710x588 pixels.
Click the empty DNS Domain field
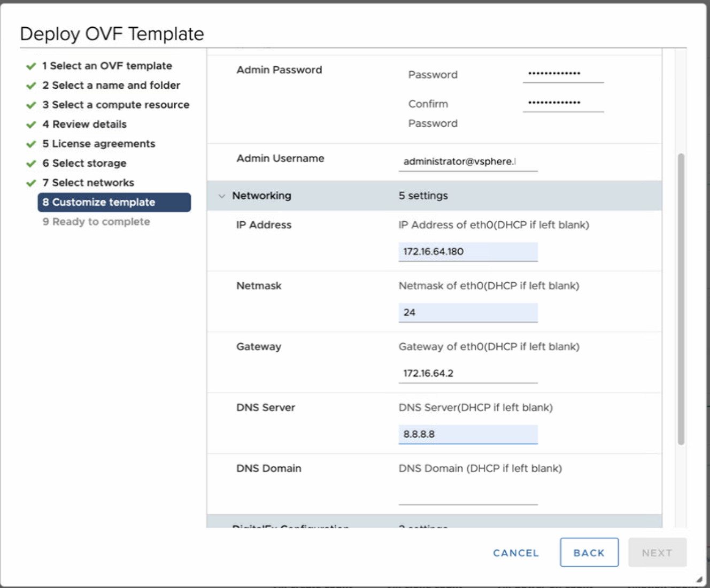pos(468,496)
